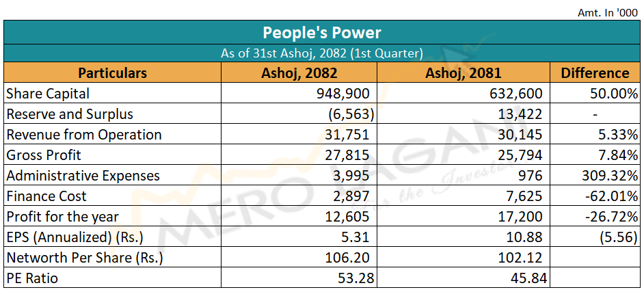The image size is (644, 292).
Task: Select the PE Ratio value 53.28
Action: (x=355, y=278)
